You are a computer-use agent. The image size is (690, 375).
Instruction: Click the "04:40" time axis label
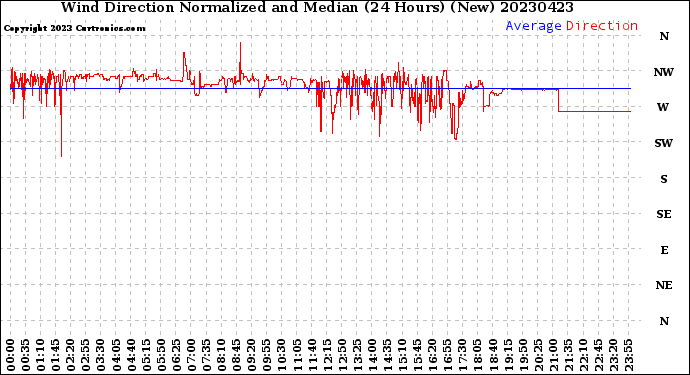[131, 355]
